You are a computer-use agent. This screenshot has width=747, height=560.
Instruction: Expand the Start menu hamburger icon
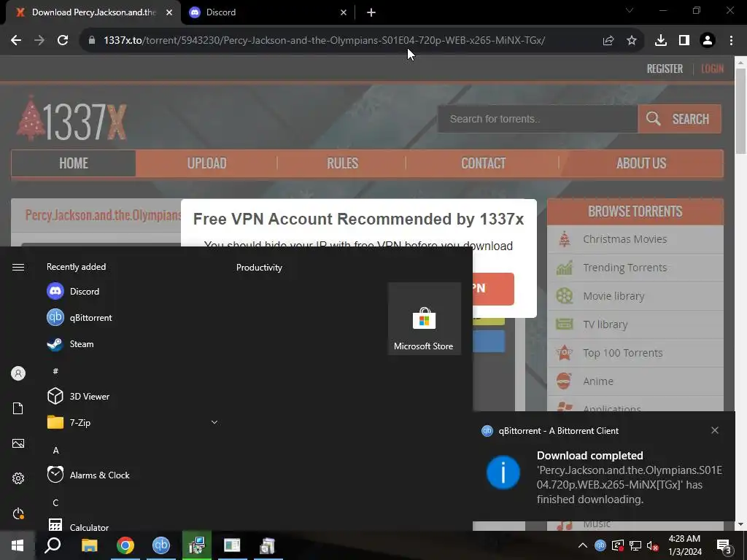click(18, 267)
